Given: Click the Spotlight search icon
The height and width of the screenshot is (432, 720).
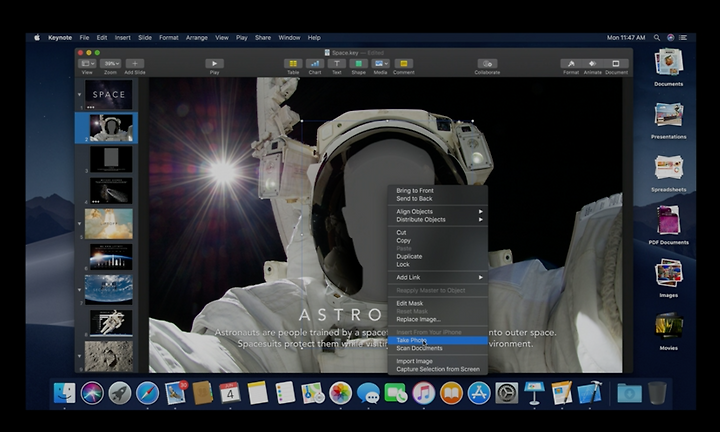Looking at the screenshot, I should click(657, 38).
